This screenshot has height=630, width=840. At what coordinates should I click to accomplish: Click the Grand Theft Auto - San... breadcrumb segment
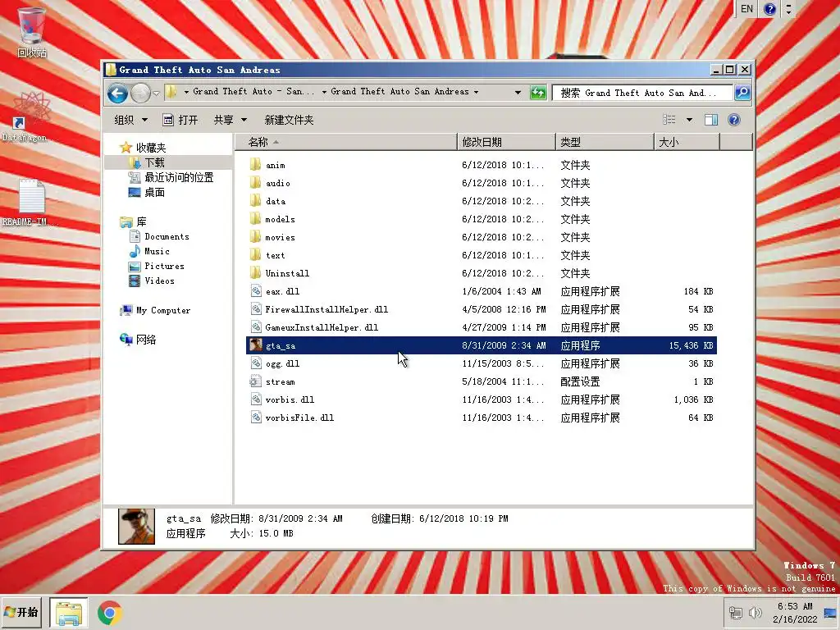coord(253,92)
